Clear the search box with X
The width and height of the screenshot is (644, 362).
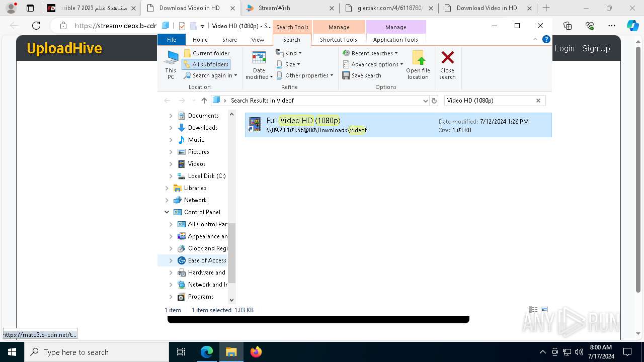pos(538,101)
